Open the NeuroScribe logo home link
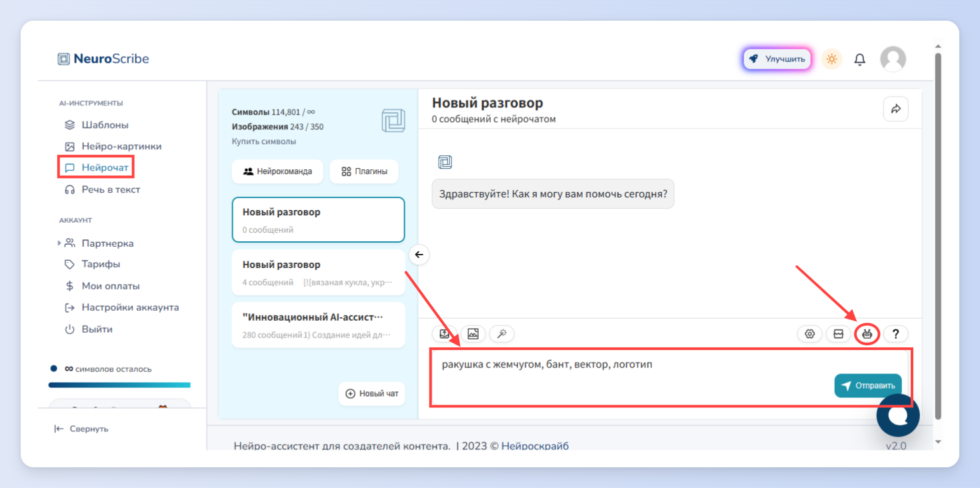The width and height of the screenshot is (980, 488). point(103,59)
